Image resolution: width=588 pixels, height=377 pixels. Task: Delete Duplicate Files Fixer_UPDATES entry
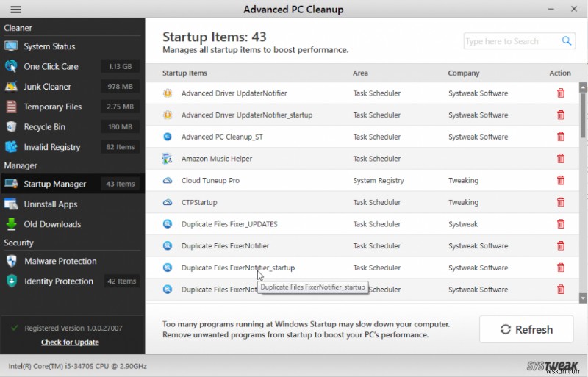(561, 224)
